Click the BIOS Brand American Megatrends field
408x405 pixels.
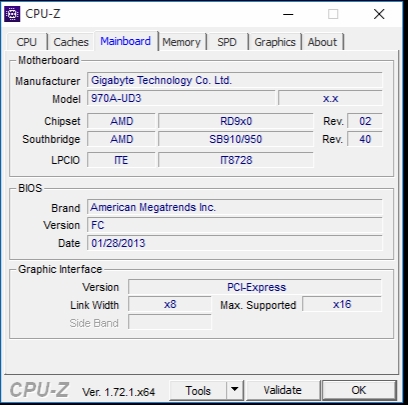pyautogui.click(x=235, y=207)
